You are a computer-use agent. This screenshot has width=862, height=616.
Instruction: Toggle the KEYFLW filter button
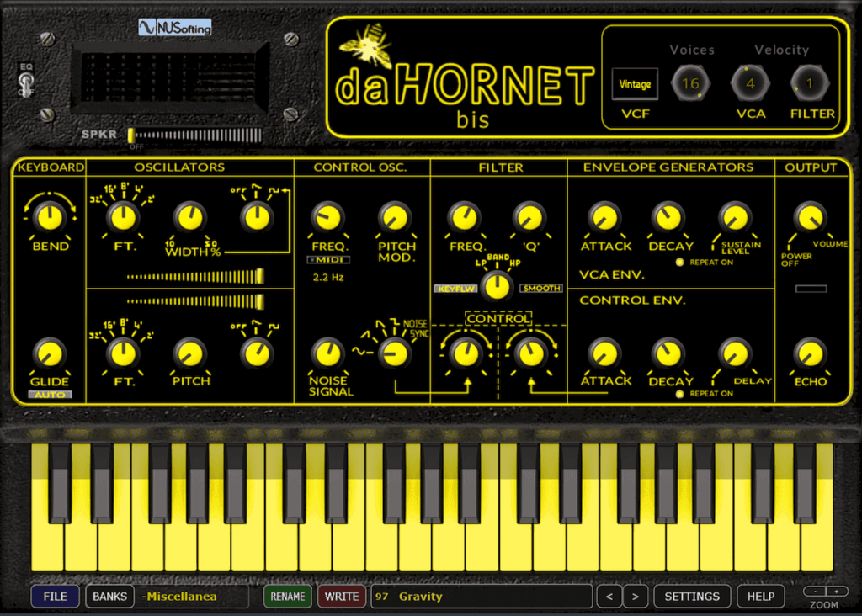[456, 289]
